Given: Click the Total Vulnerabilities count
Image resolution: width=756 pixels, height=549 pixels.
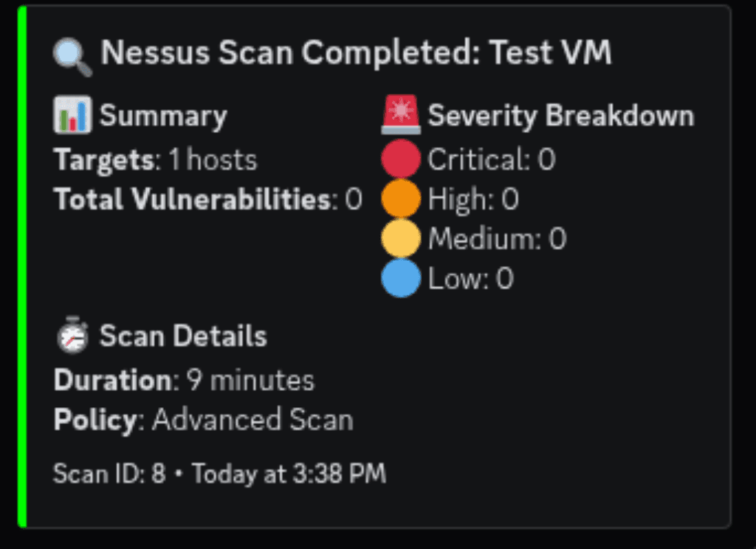Looking at the screenshot, I should tap(354, 200).
